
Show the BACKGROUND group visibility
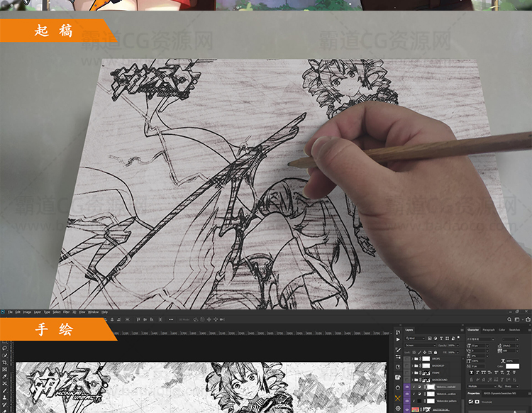(407, 380)
